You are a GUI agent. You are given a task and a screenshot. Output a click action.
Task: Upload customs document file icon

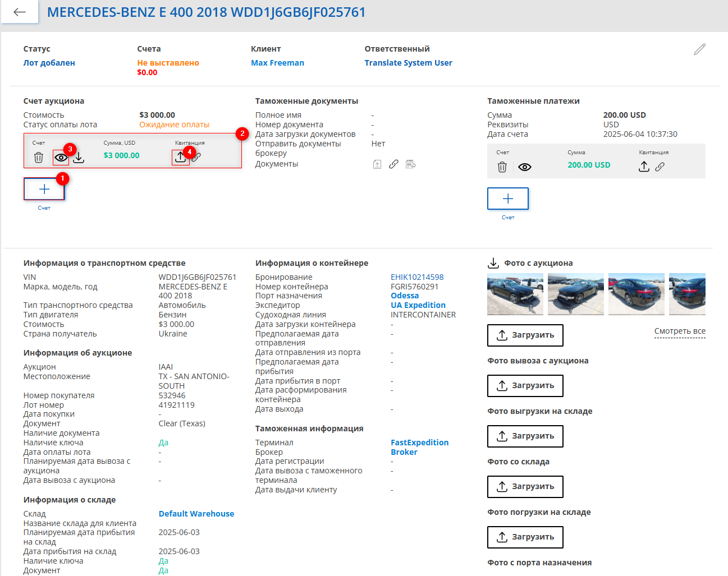coord(377,164)
